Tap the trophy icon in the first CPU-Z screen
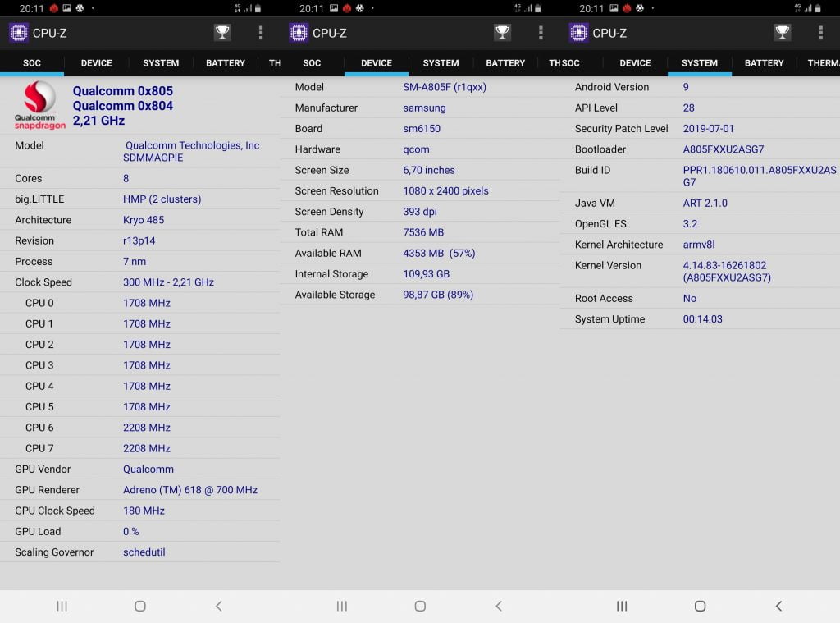840x623 pixels. click(x=222, y=33)
